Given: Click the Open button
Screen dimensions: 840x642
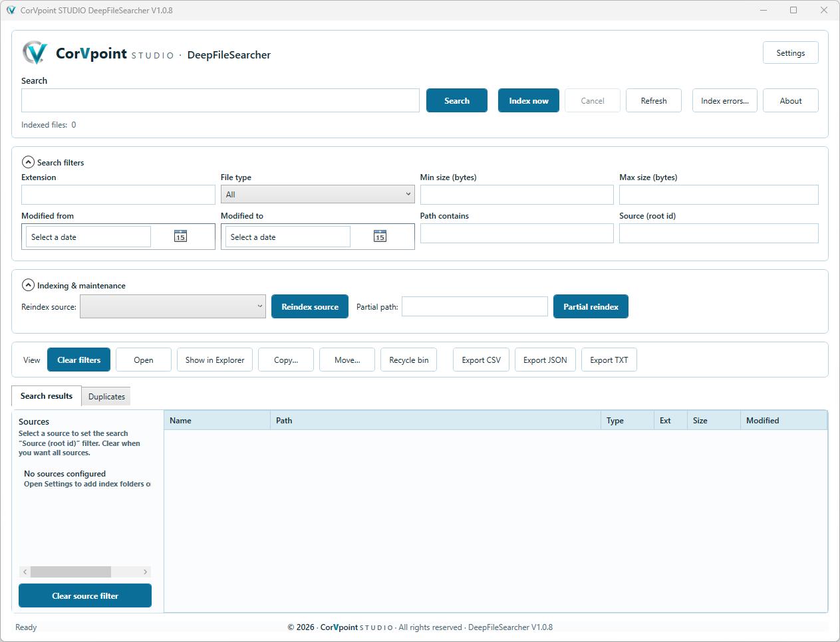Looking at the screenshot, I should [144, 360].
